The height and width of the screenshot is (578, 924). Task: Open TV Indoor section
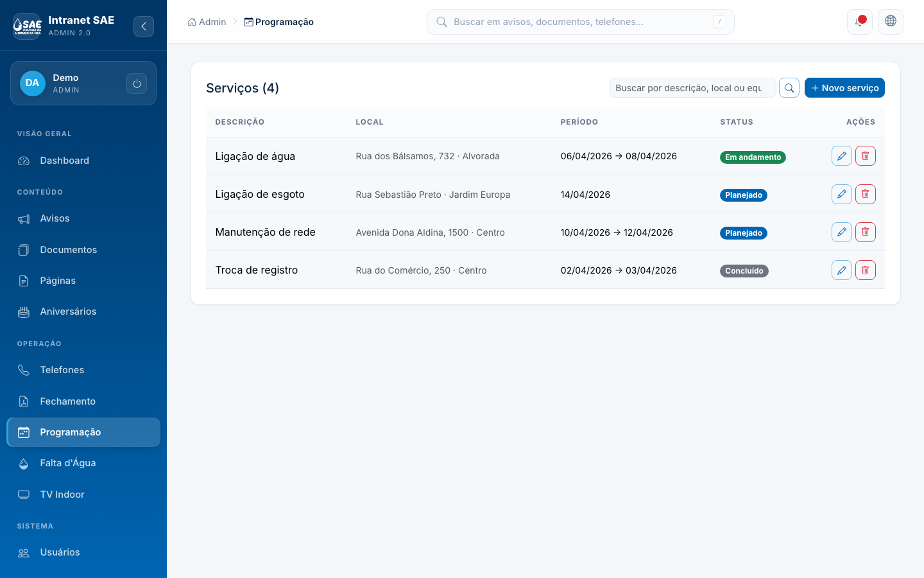[83, 495]
